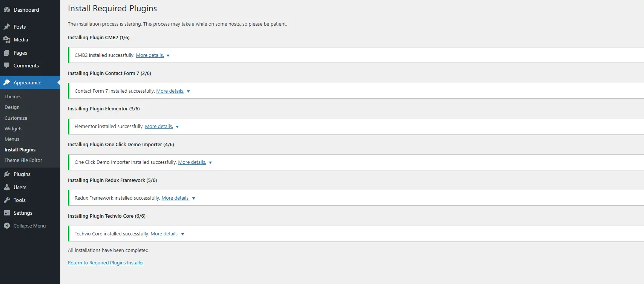The height and width of the screenshot is (284, 644).
Task: Click the Users person icon
Action: [x=7, y=187]
